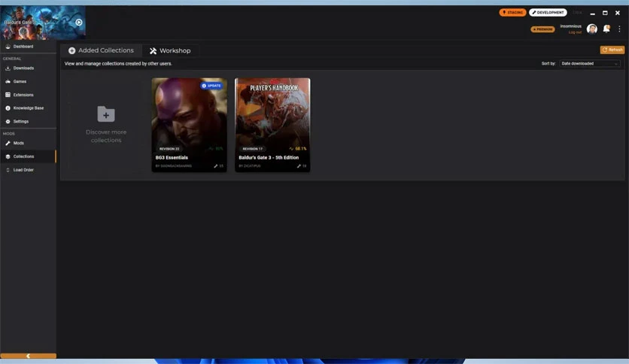Click the Insomnious username
The height and width of the screenshot is (364, 629).
pos(570,26)
